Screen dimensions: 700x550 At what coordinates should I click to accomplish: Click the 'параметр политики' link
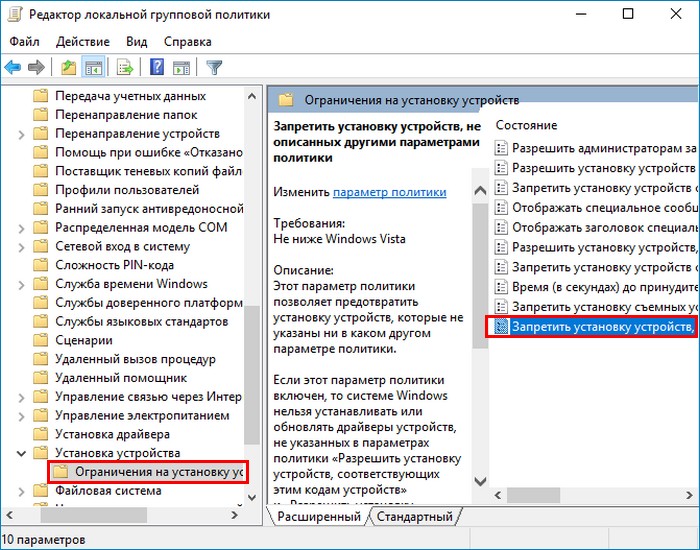389,191
